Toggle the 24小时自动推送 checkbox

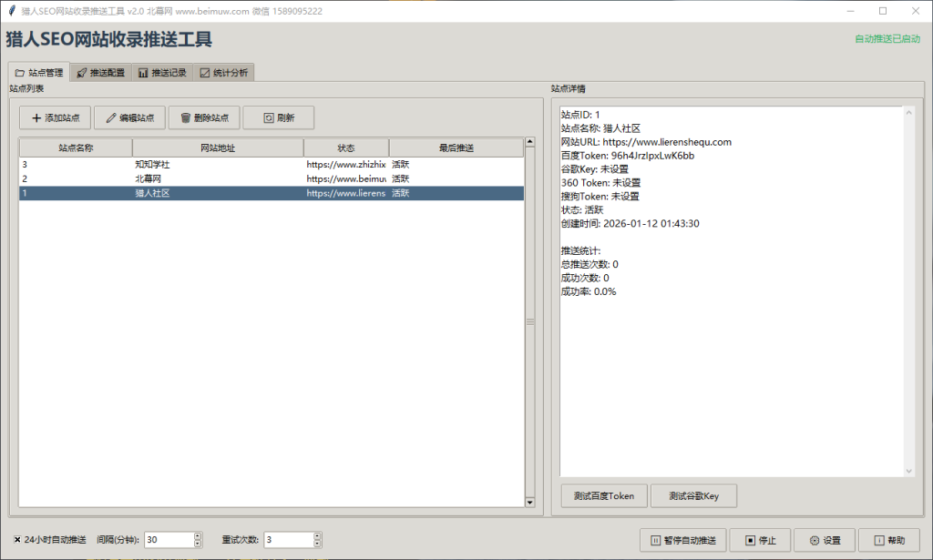point(18,540)
